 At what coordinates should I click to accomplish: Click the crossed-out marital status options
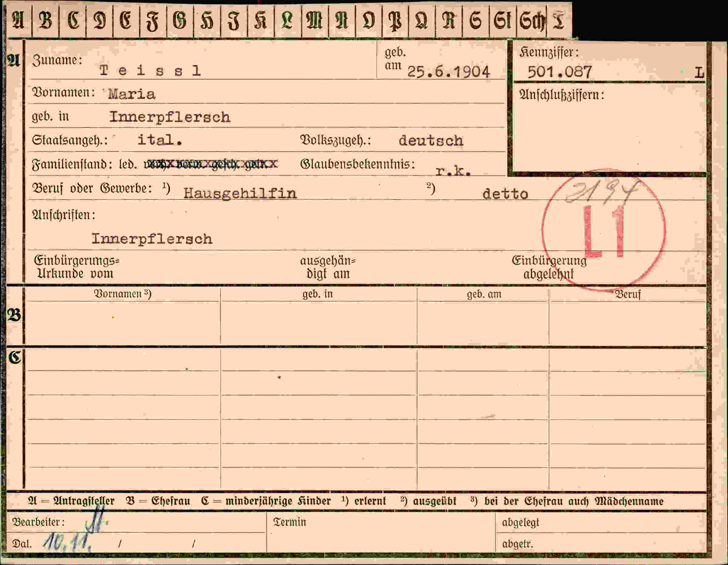(210, 164)
